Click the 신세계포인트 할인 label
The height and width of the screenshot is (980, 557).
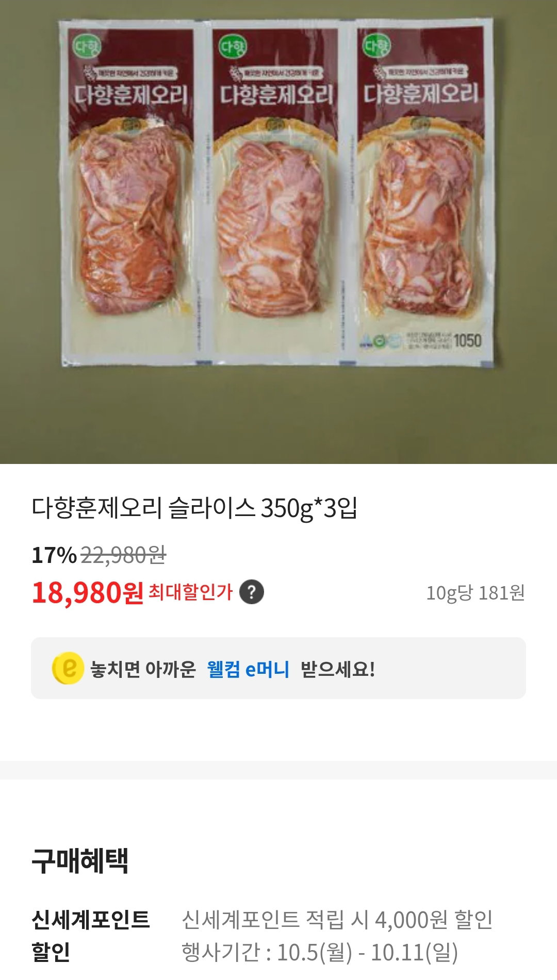click(91, 936)
